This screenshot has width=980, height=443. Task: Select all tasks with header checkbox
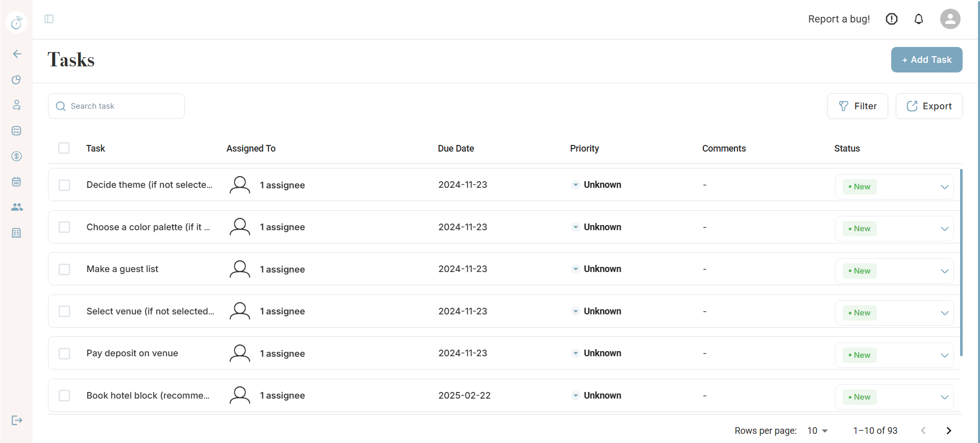pos(64,148)
